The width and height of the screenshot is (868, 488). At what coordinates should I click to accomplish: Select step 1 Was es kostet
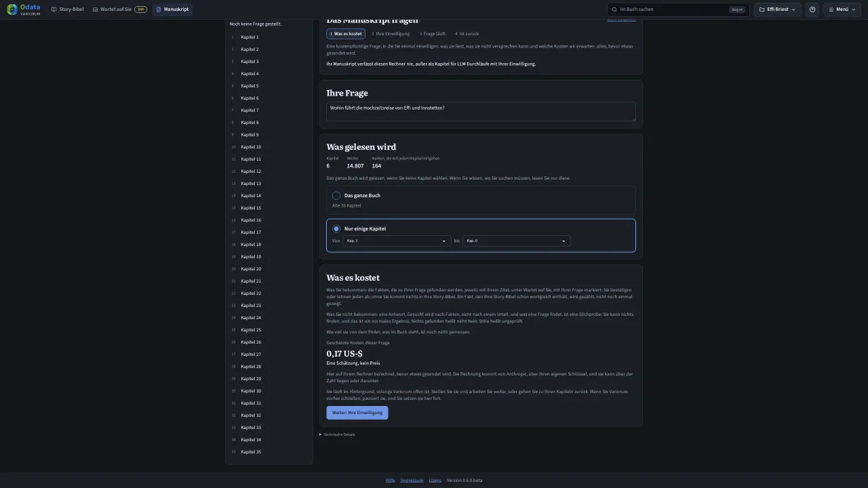(346, 34)
